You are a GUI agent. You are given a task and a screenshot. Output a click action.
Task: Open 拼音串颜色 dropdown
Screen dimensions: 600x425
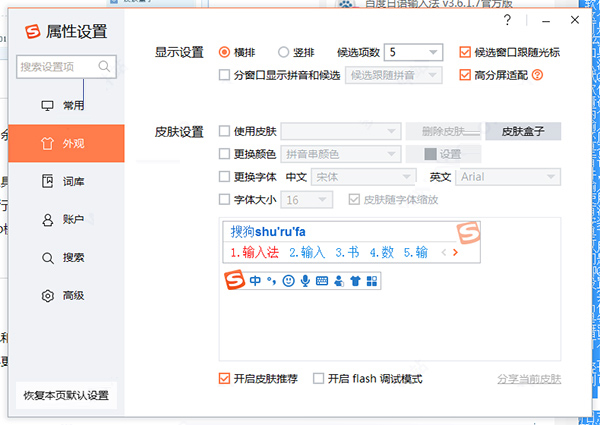(341, 154)
